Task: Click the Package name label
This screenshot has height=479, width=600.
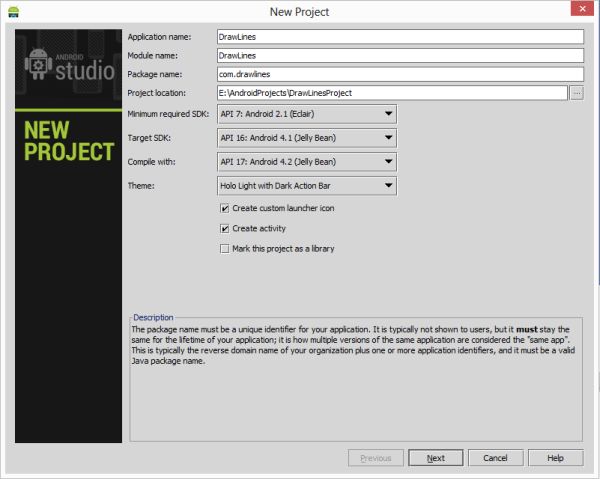Action: 155,75
